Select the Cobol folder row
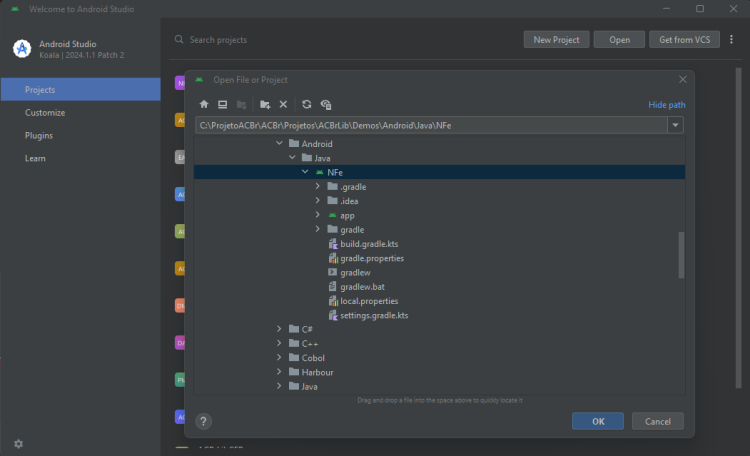750x456 pixels. pyautogui.click(x=439, y=358)
